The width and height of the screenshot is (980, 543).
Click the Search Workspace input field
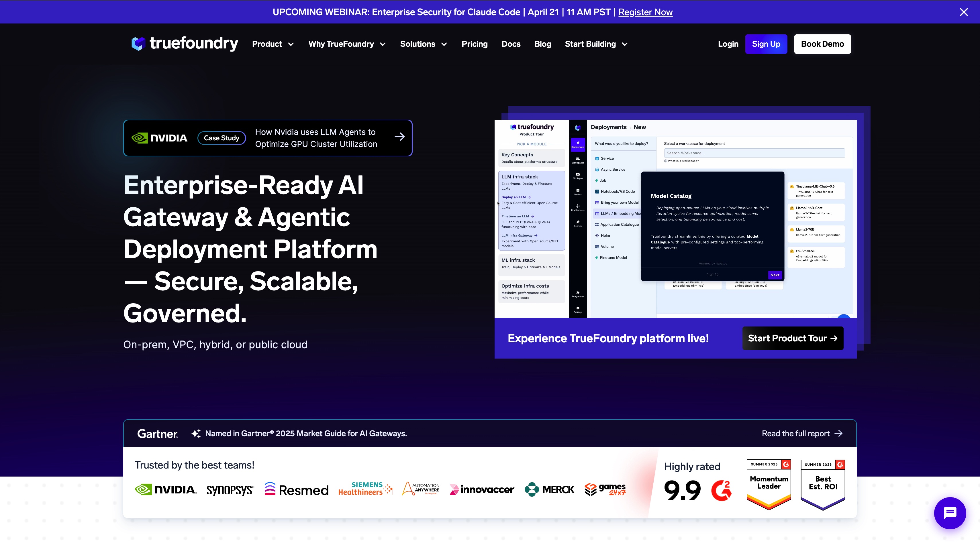pyautogui.click(x=754, y=153)
